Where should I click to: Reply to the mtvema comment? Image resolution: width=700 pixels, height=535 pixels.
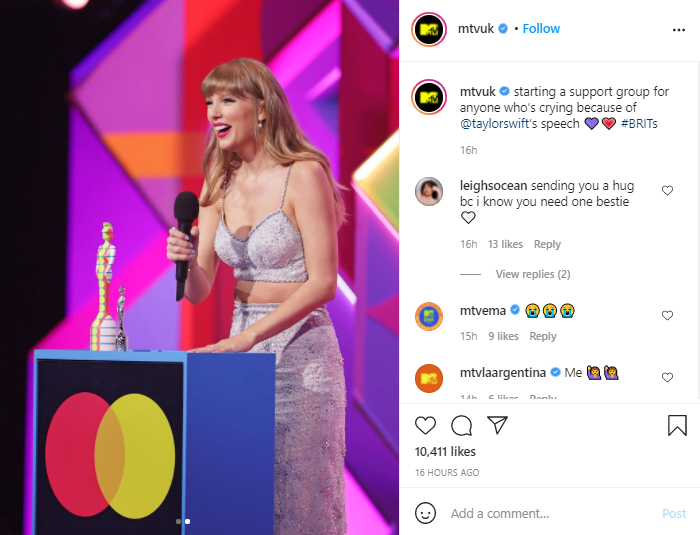coord(542,336)
